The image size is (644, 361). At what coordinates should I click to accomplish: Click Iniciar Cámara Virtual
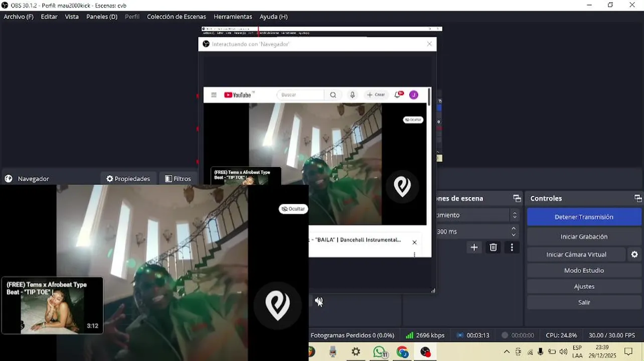point(576,255)
